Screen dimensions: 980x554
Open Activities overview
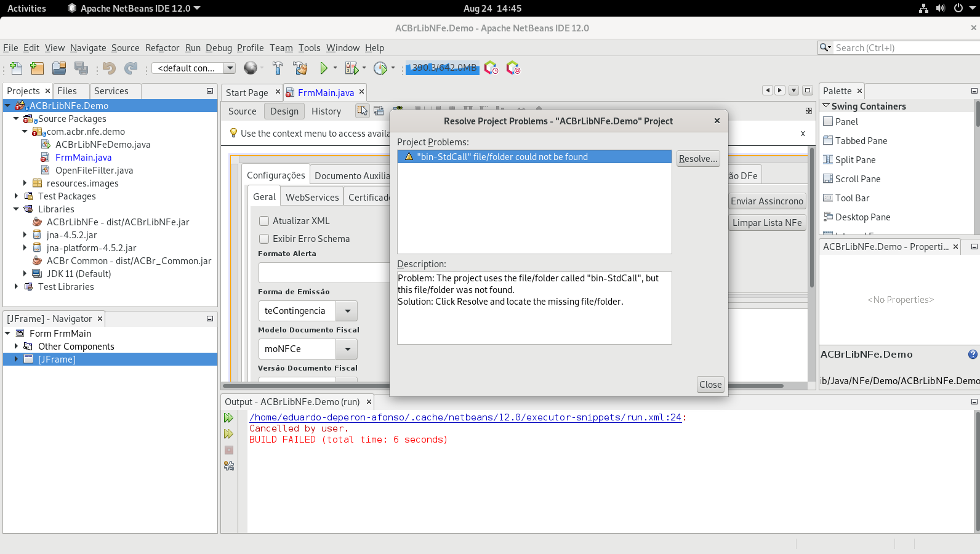point(26,9)
